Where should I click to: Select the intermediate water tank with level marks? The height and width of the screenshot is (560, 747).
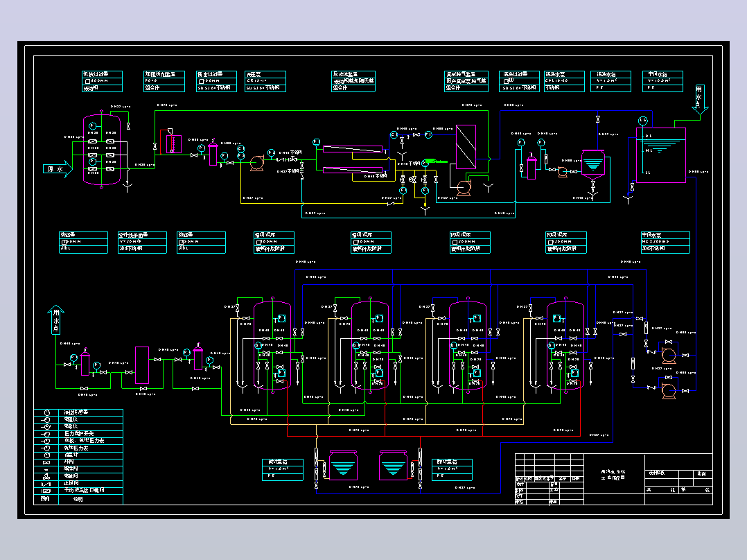661,155
